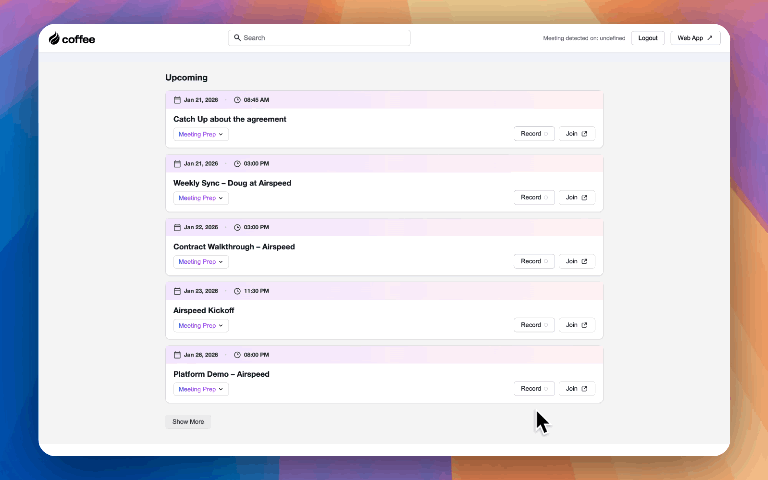Image resolution: width=768 pixels, height=480 pixels.
Task: Join the Platform Demo – Airspeed meeting
Action: pyautogui.click(x=576, y=388)
